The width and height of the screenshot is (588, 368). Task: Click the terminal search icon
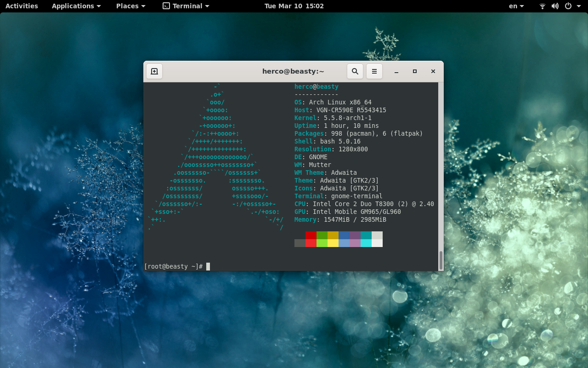click(355, 71)
